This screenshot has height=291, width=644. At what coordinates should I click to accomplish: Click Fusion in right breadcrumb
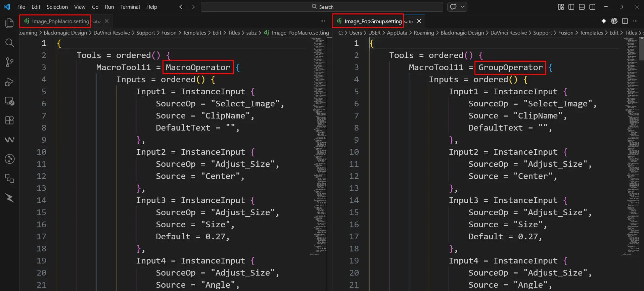(566, 33)
